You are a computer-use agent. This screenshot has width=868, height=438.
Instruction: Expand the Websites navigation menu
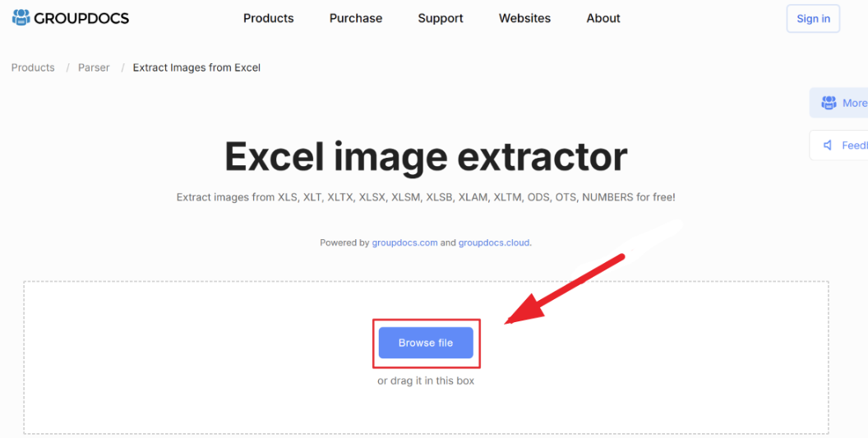[524, 18]
